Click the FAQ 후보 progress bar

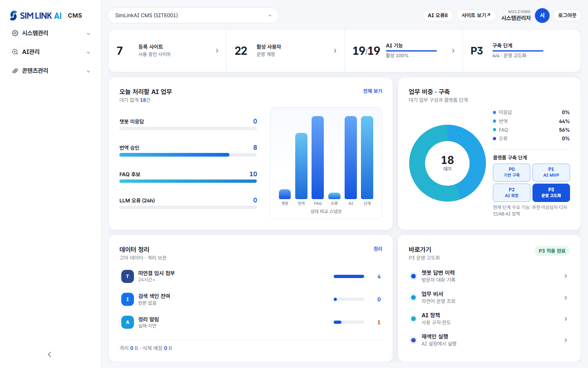coord(188,181)
